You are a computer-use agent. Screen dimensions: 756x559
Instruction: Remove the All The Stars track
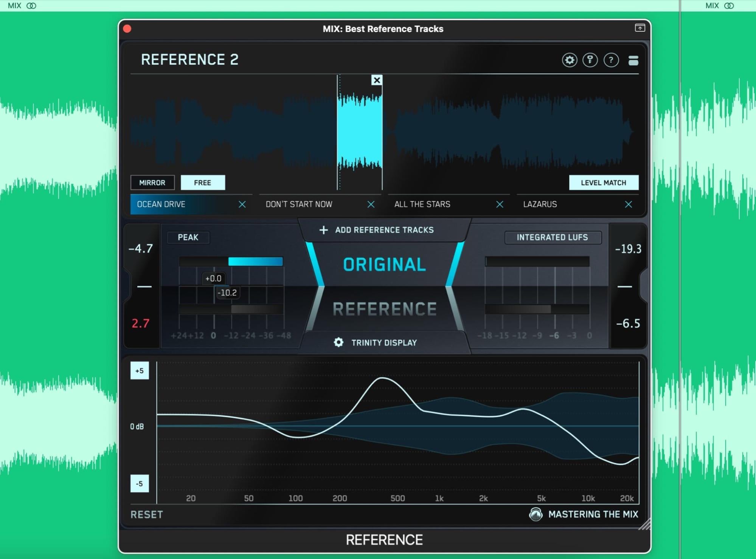coord(499,204)
